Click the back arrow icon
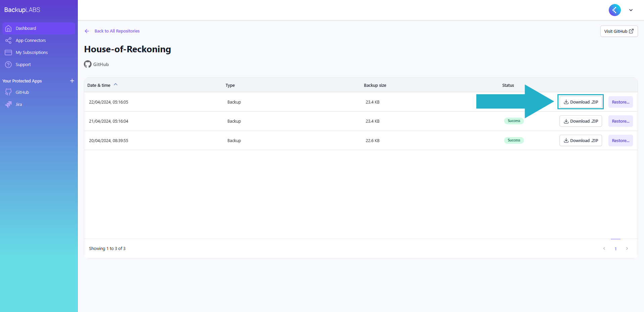The width and height of the screenshot is (644, 312). 87,31
